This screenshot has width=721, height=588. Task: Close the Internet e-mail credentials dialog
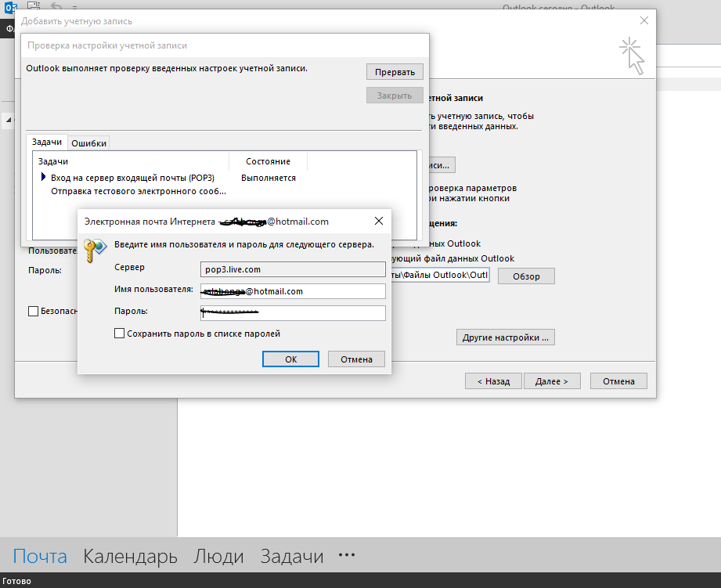pyautogui.click(x=379, y=221)
